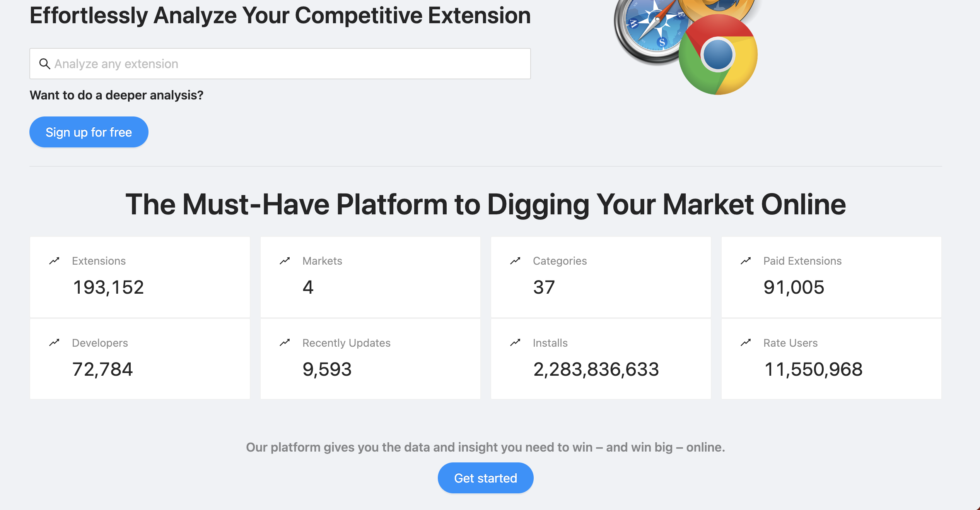Click the trend icon beside Paid Extensions
Image resolution: width=980 pixels, height=510 pixels.
pos(746,261)
